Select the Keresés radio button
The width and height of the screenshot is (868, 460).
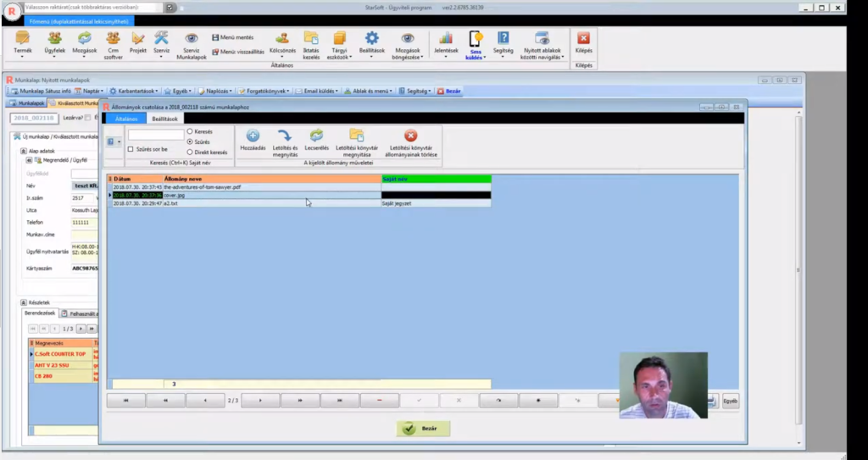tap(190, 132)
